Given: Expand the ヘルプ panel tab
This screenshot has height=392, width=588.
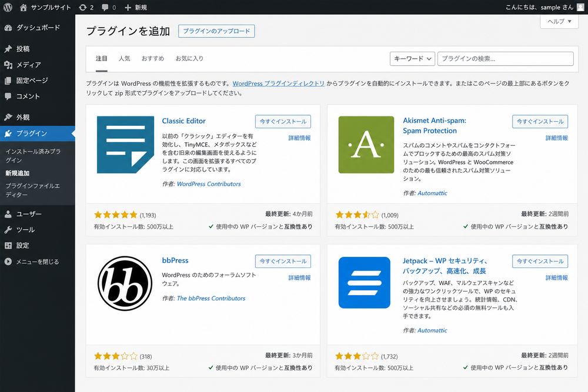Looking at the screenshot, I should [559, 21].
